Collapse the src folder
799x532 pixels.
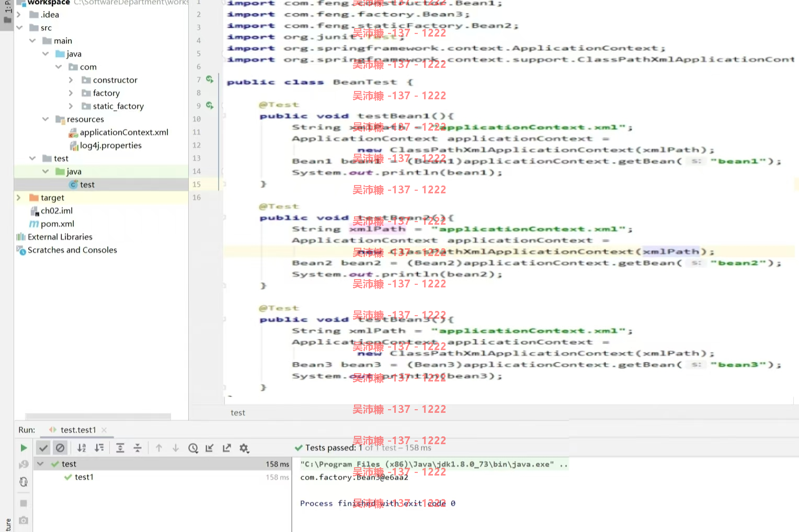[x=19, y=28]
